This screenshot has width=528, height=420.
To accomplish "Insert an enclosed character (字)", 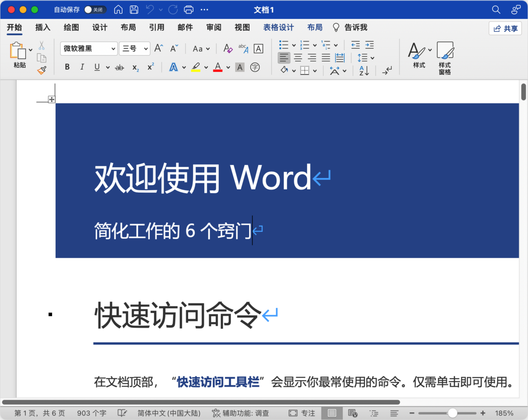I will [x=255, y=67].
